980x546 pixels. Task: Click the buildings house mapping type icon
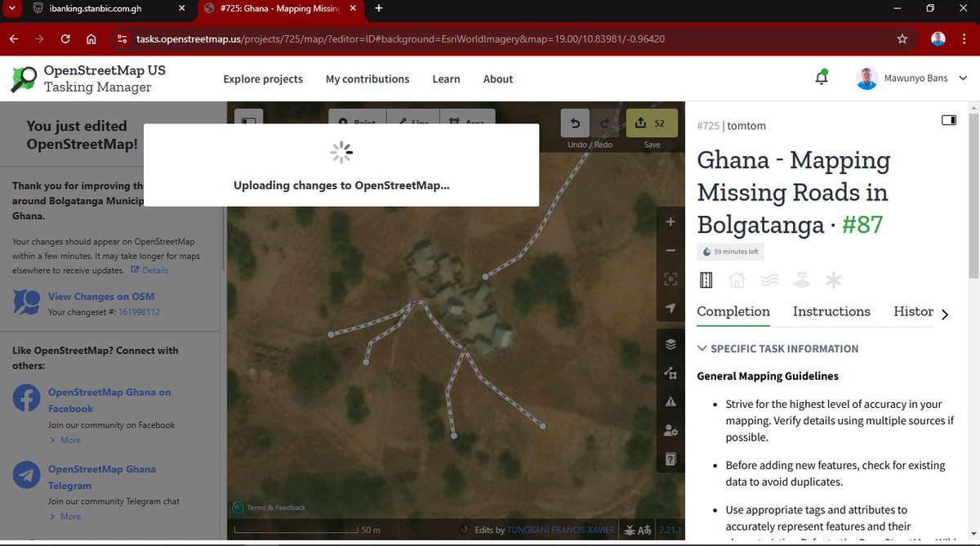tap(737, 280)
